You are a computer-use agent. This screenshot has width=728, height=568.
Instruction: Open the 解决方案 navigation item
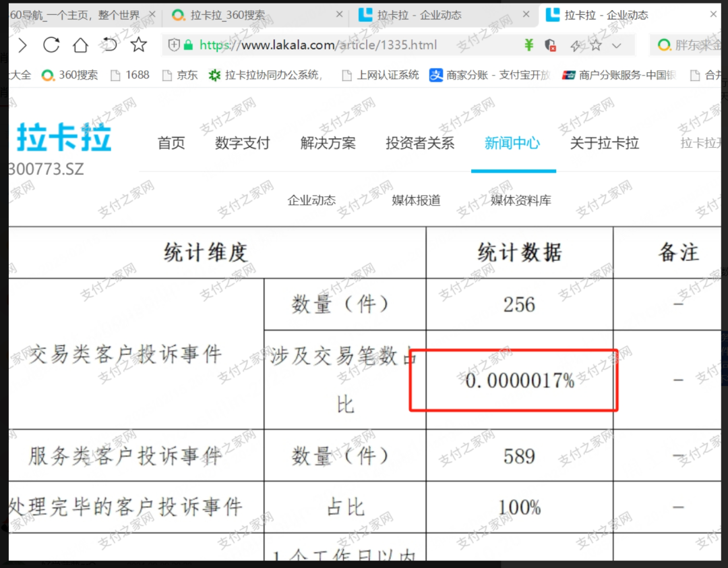click(x=328, y=143)
